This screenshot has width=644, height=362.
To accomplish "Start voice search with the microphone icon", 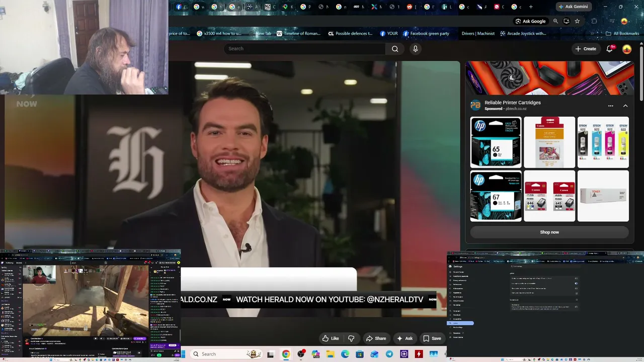I will tap(415, 49).
